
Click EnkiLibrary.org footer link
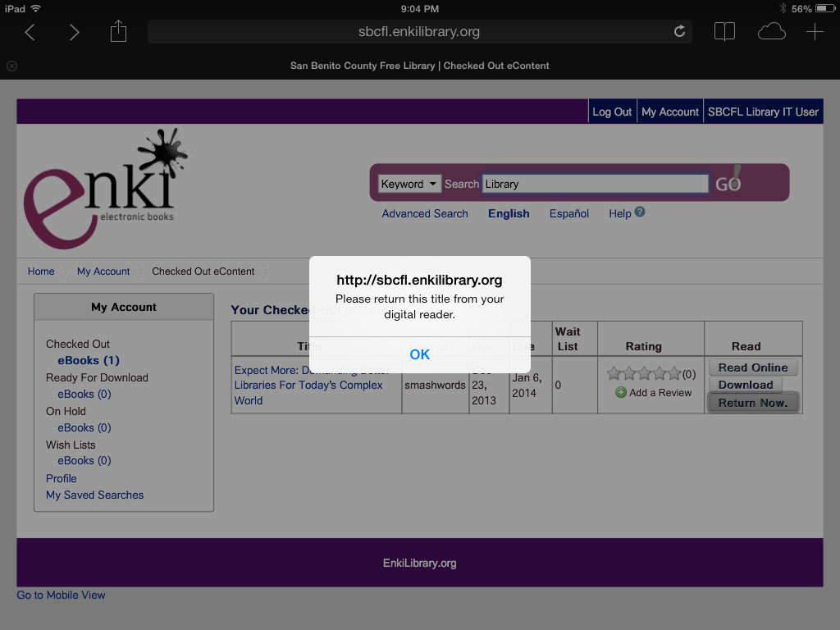[x=419, y=563]
